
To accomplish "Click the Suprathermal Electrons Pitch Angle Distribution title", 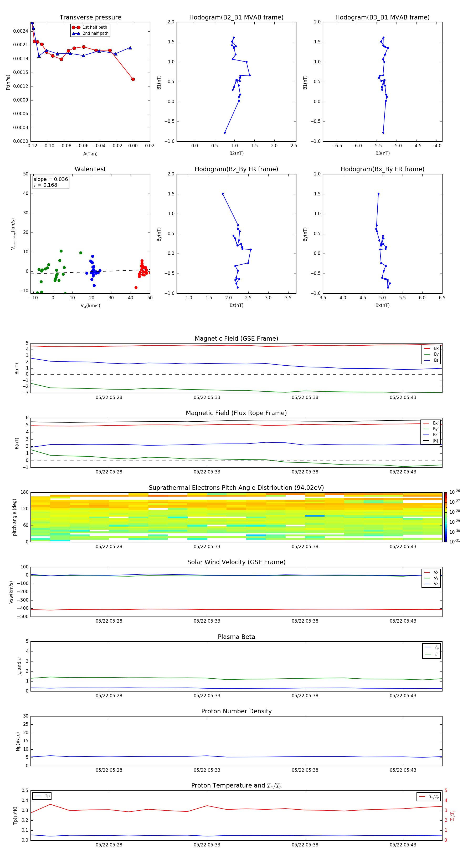I will coord(236,488).
